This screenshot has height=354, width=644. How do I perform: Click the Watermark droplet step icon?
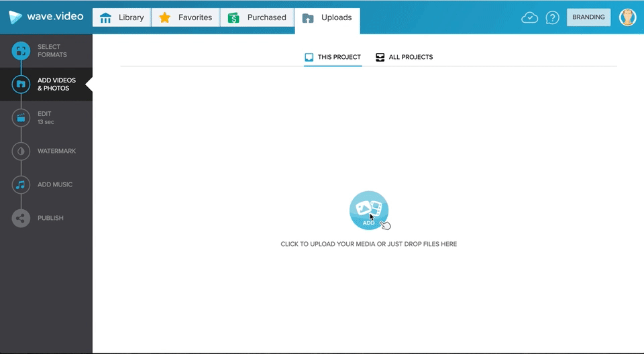tap(21, 151)
